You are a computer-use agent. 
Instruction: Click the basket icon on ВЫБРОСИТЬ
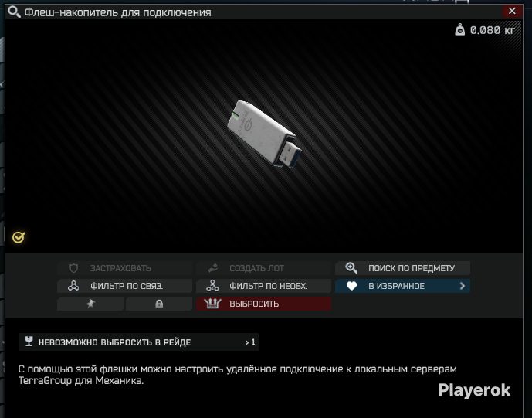[212, 304]
